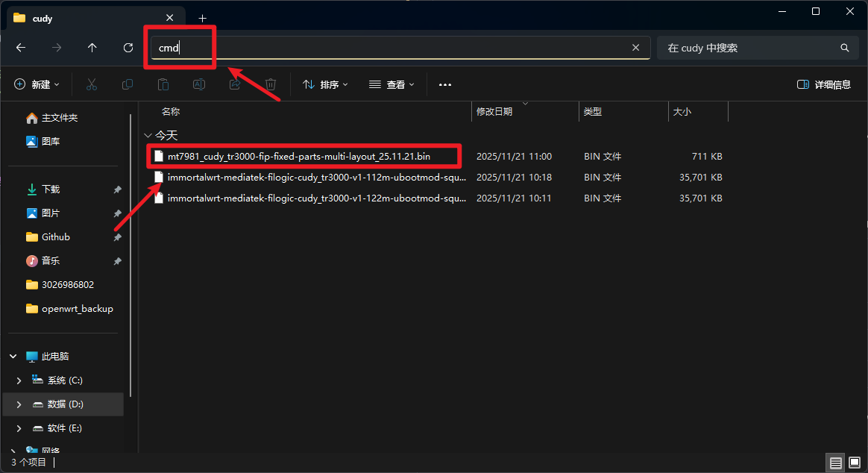Open the 查看 view menu
868x473 pixels.
(x=392, y=85)
